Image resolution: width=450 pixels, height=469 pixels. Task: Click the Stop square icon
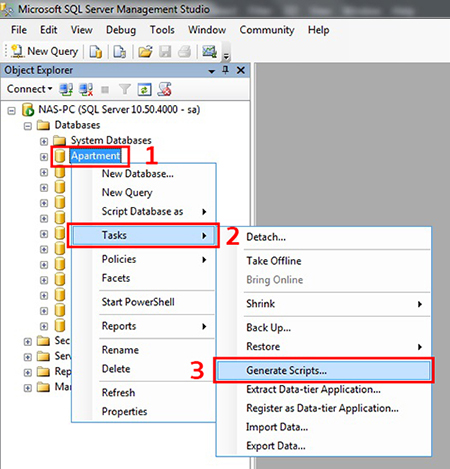tap(105, 89)
